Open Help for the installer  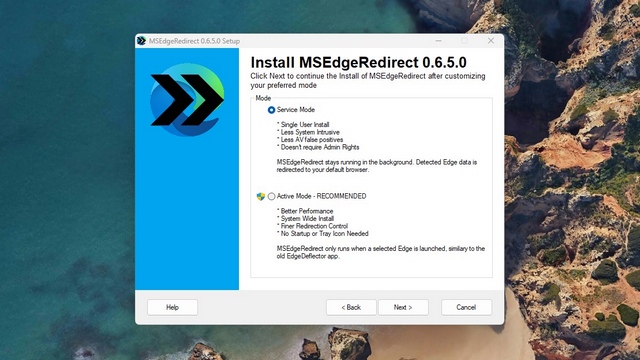(172, 307)
